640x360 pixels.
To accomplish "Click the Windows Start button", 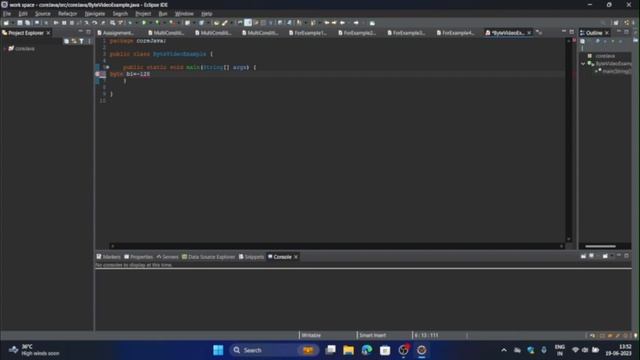I will 218,350.
